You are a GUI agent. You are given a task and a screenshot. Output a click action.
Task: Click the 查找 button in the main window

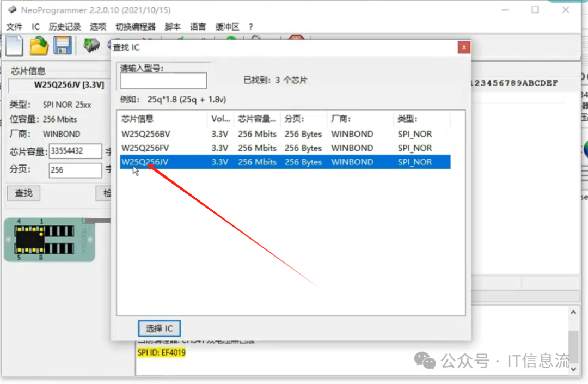(23, 193)
